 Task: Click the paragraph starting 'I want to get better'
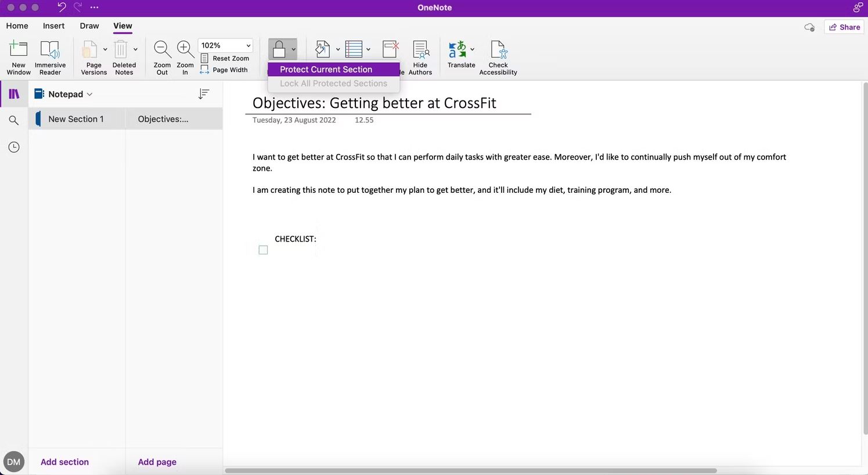520,163
